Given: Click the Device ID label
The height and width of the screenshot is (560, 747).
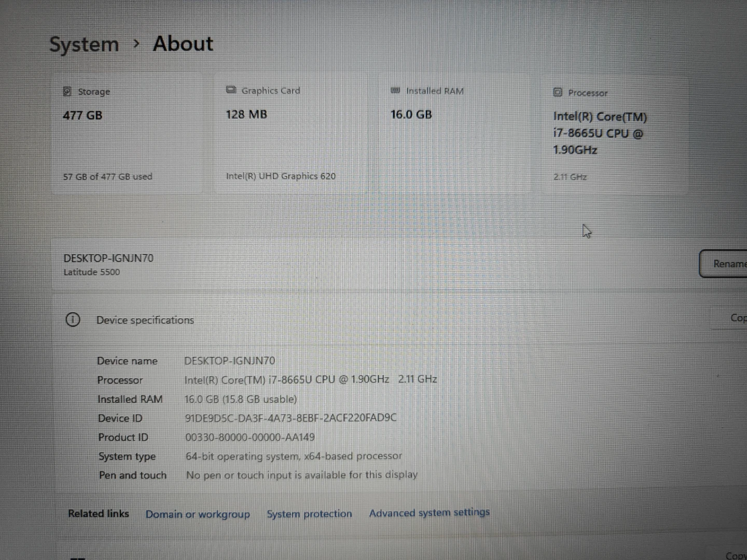Looking at the screenshot, I should tap(120, 418).
